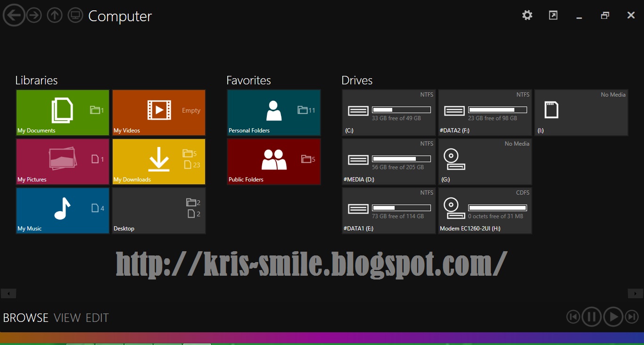Click the Modem (H:) usage bar
This screenshot has height=345, width=644.
click(497, 208)
